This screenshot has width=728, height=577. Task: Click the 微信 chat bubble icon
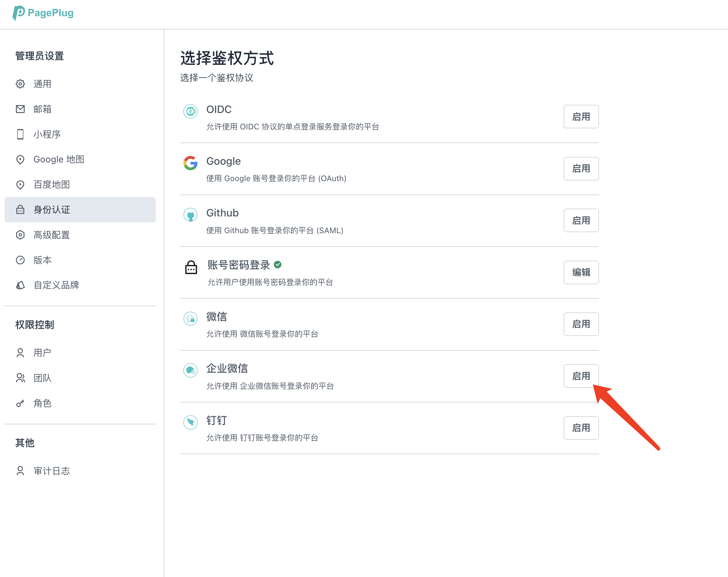point(191,318)
